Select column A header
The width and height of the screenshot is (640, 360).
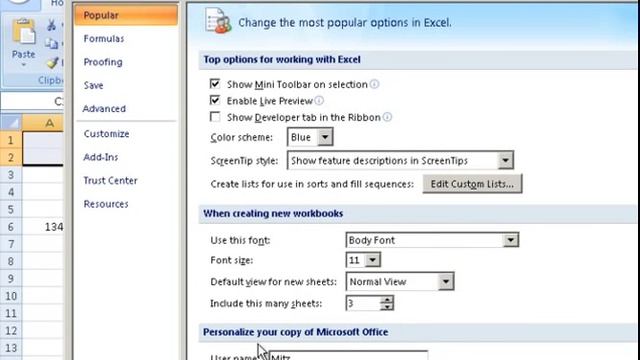(x=43, y=122)
